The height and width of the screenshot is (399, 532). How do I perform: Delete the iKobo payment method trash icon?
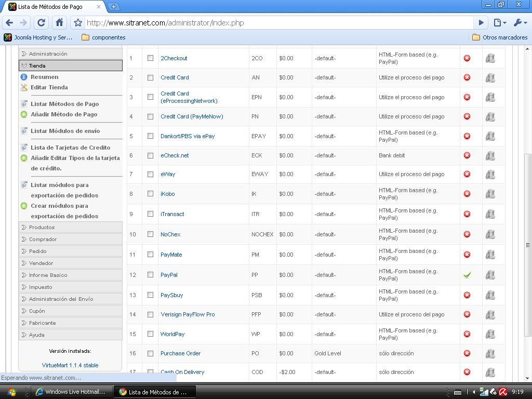(x=490, y=194)
